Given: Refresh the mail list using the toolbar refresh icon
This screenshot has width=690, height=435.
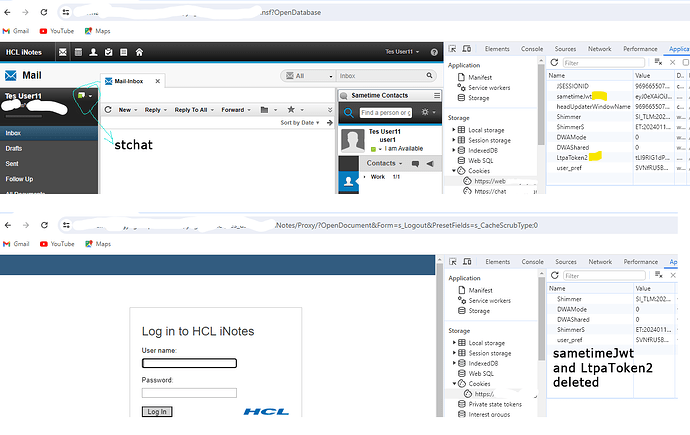Looking at the screenshot, I should (108, 110).
